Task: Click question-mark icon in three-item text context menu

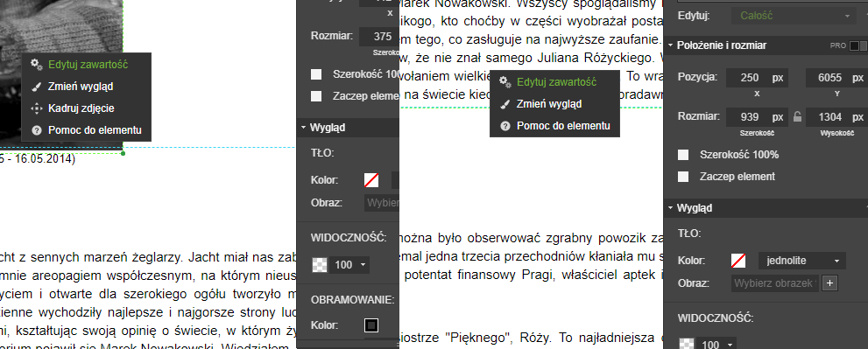Action: pos(505,126)
